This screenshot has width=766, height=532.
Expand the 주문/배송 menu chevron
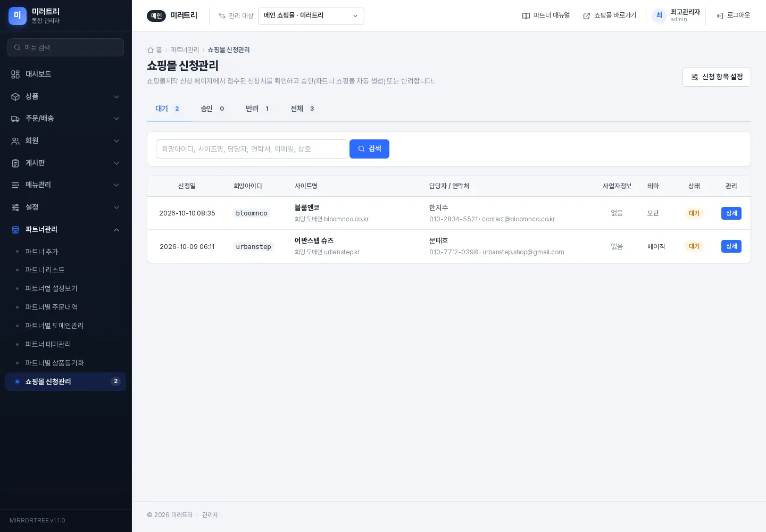(x=116, y=119)
